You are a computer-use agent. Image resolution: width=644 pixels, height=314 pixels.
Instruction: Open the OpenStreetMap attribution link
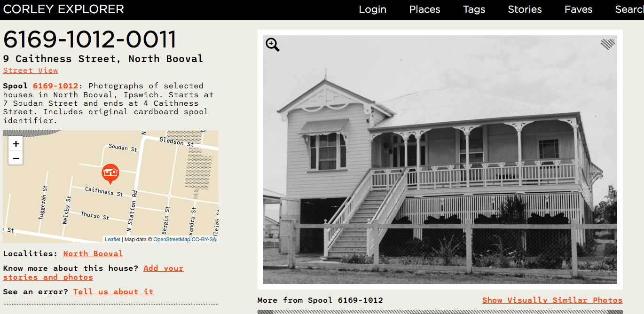coord(171,239)
